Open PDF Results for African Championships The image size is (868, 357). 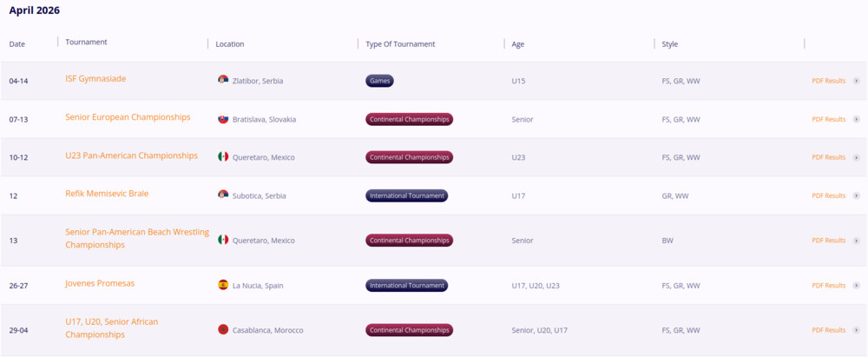pos(828,330)
